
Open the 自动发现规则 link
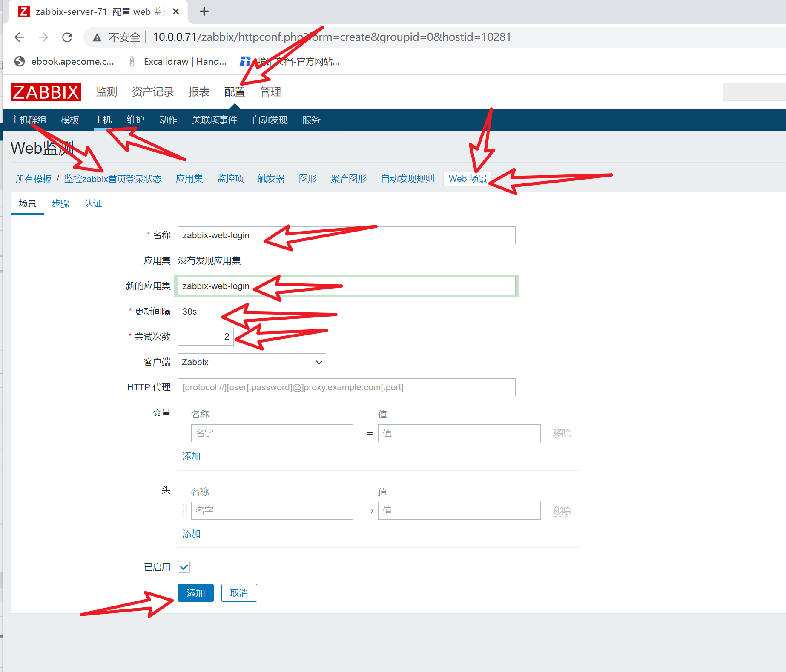[x=407, y=179]
